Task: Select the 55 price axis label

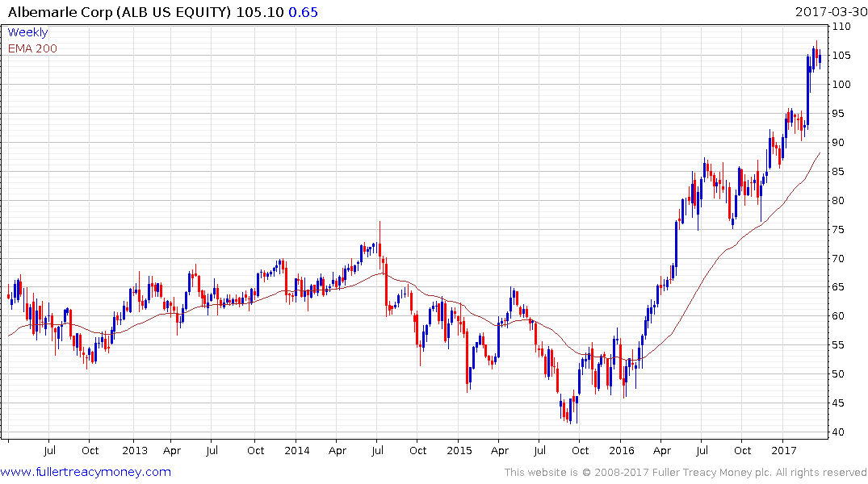Action: click(x=838, y=345)
